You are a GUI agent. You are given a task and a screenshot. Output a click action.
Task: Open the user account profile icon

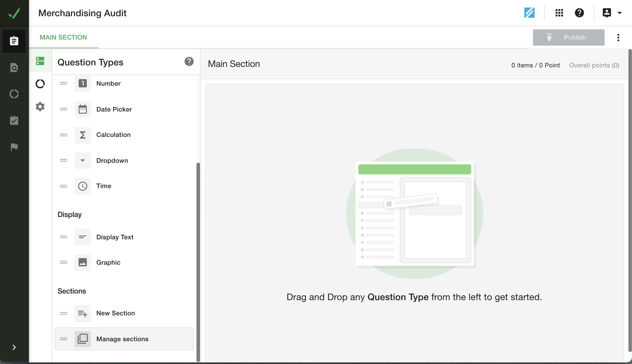pyautogui.click(x=607, y=13)
